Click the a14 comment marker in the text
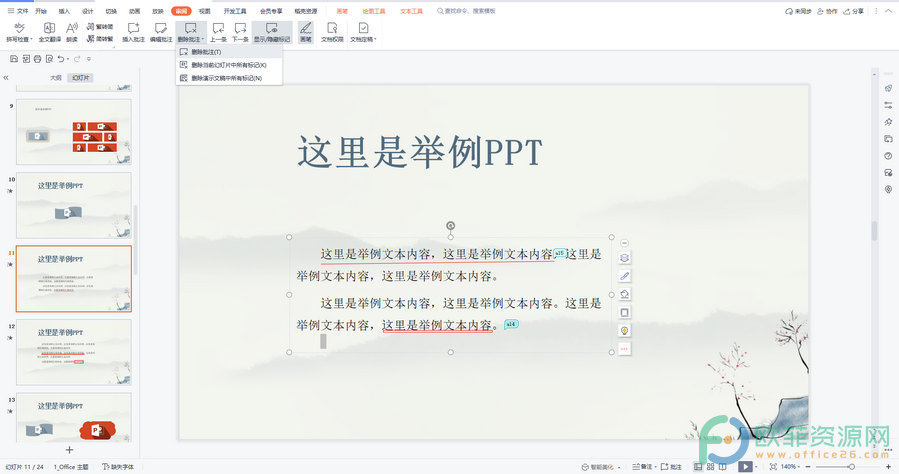This screenshot has width=899, height=474. [511, 324]
